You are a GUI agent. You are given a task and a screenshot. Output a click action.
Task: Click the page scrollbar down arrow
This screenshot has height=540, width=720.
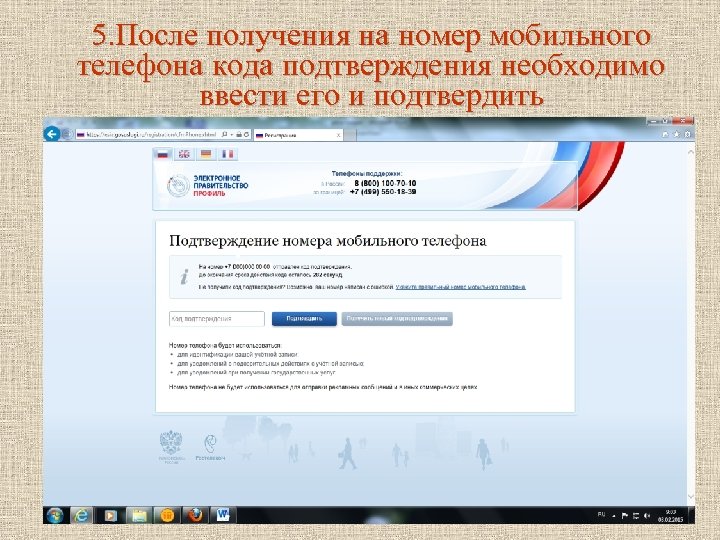click(x=691, y=496)
